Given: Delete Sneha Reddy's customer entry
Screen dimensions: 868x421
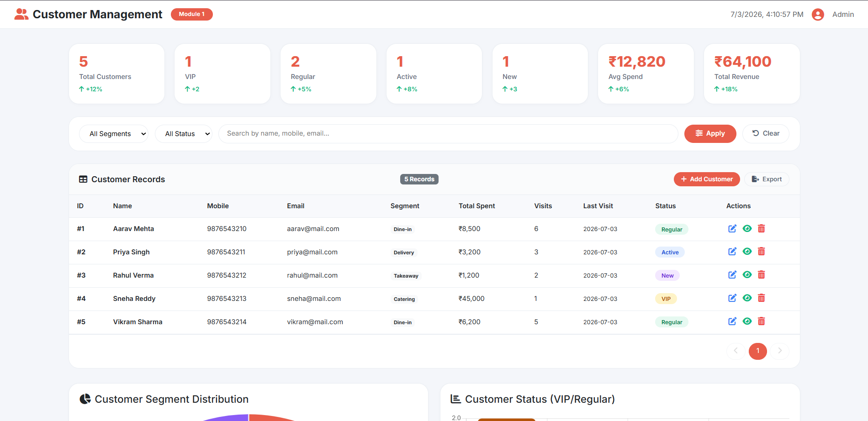Looking at the screenshot, I should pyautogui.click(x=761, y=298).
